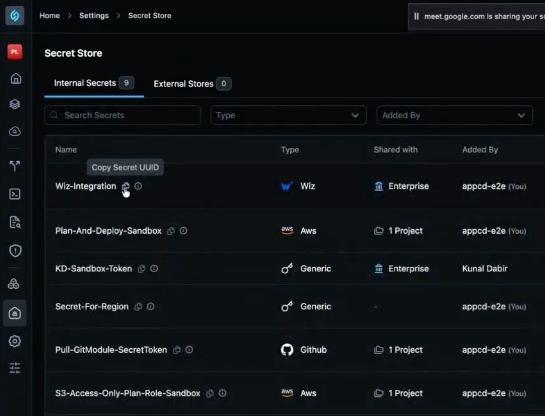Open the settings gear sidebar icon
This screenshot has height=416, width=545.
[15, 341]
